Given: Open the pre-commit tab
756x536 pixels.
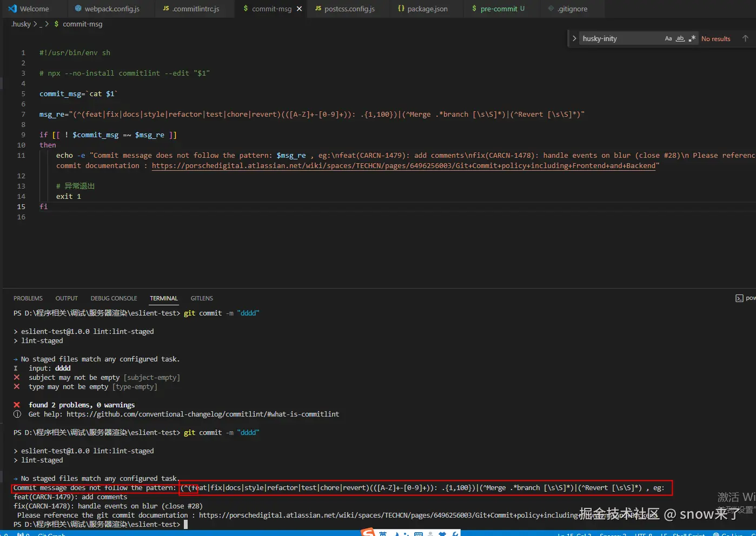Looking at the screenshot, I should coord(499,9).
